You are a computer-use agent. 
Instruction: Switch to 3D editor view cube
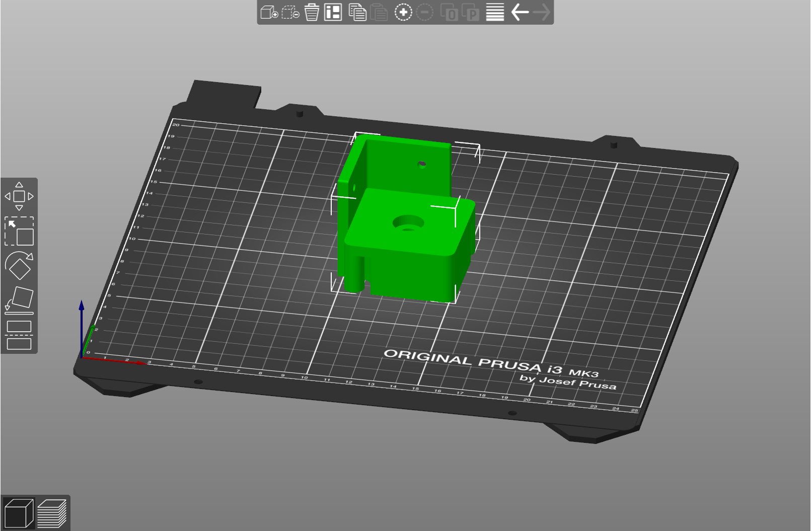tap(18, 513)
